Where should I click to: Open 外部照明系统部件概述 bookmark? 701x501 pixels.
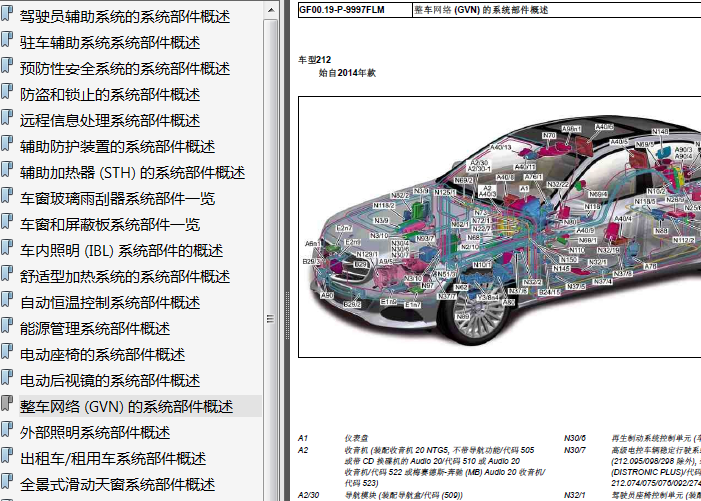(95, 432)
